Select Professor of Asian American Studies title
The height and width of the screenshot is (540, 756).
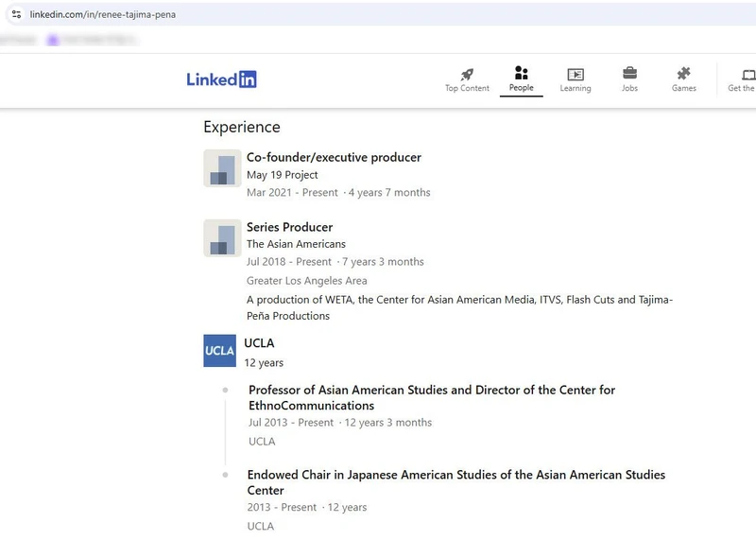[432, 397]
